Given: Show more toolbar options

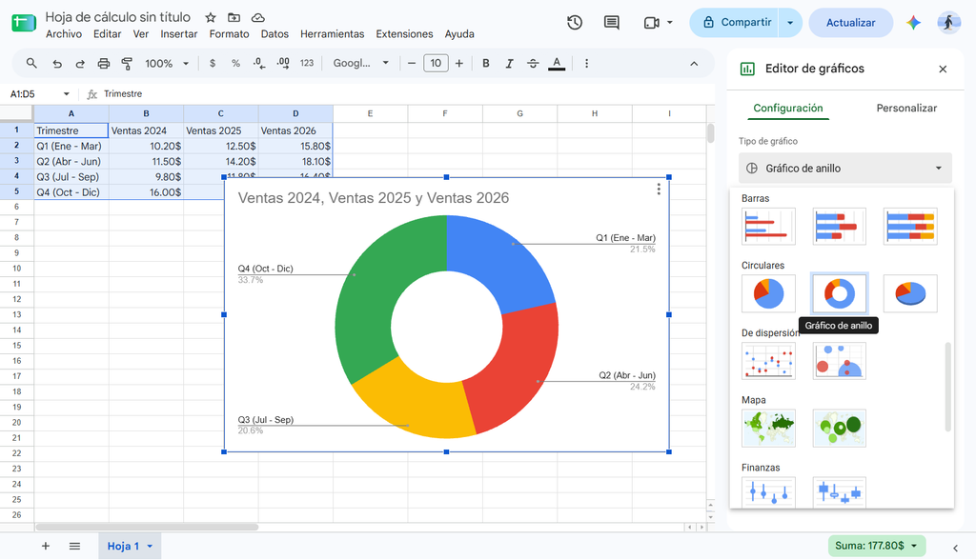Looking at the screenshot, I should pos(586,64).
